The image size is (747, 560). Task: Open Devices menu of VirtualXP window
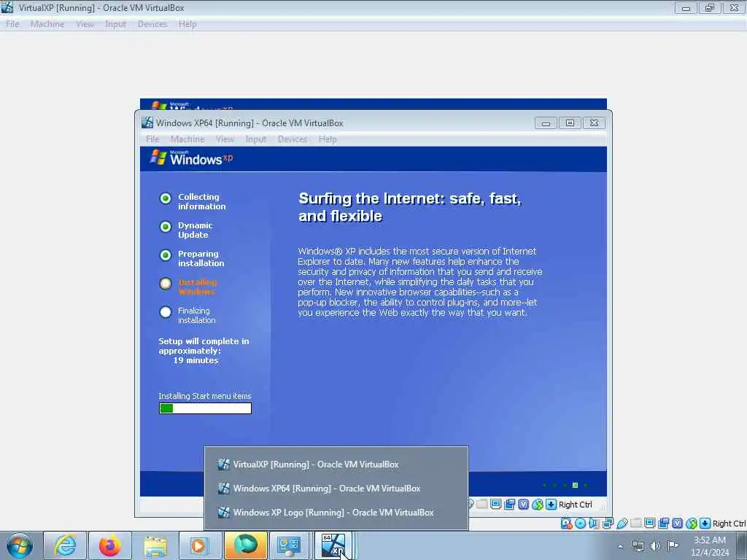(x=152, y=24)
